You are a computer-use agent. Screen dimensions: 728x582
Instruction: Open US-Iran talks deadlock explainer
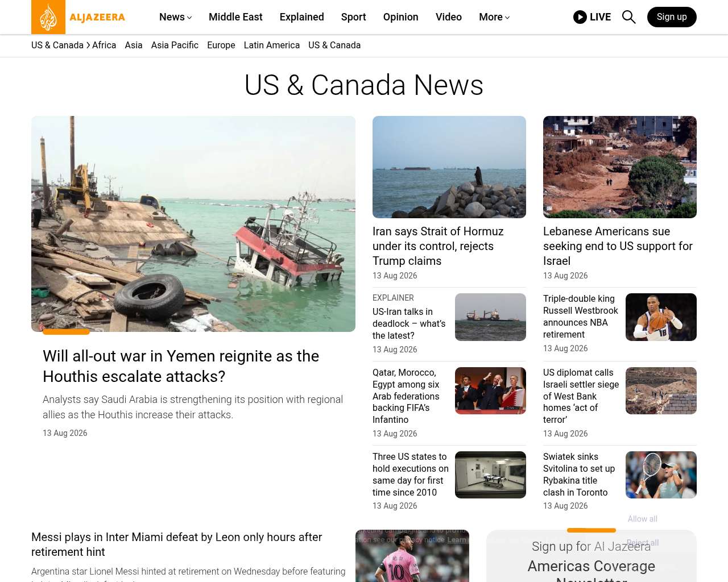[409, 323]
